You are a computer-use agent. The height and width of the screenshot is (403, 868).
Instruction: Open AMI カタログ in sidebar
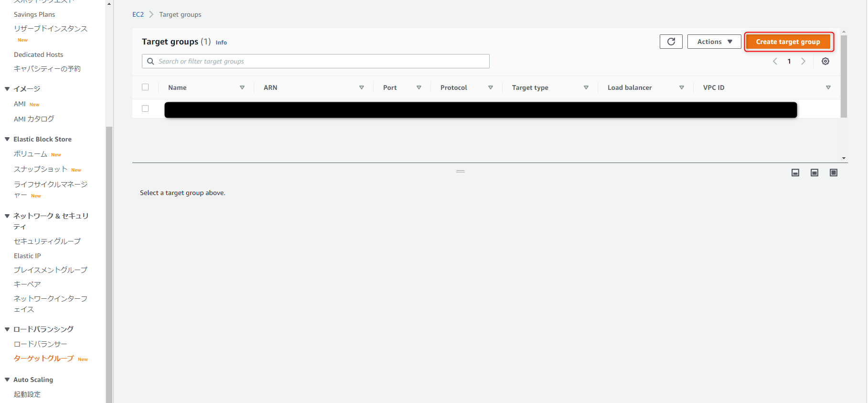tap(34, 119)
